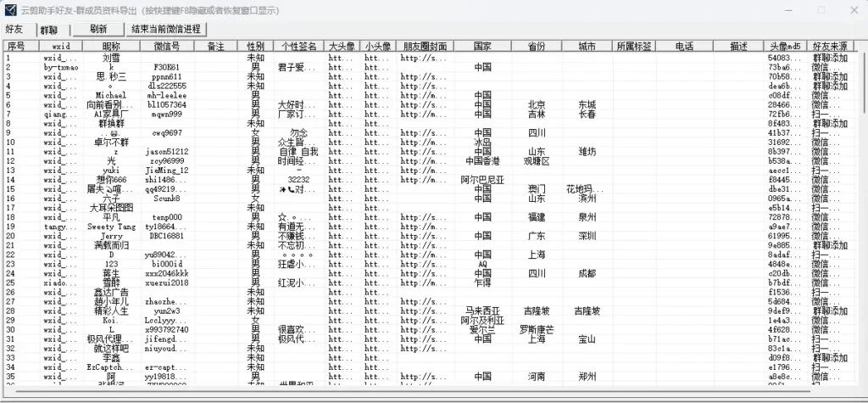Click WeChat ID xuezui2018
Viewport: 868px width, 403px height.
167,283
